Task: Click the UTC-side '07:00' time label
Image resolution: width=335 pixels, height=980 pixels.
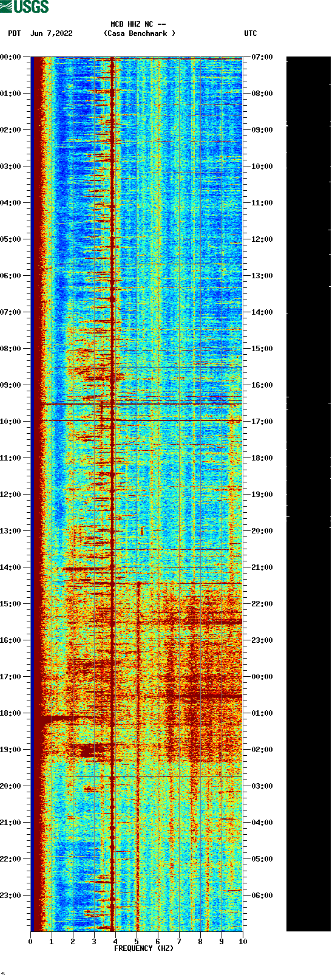Action: [x=262, y=57]
